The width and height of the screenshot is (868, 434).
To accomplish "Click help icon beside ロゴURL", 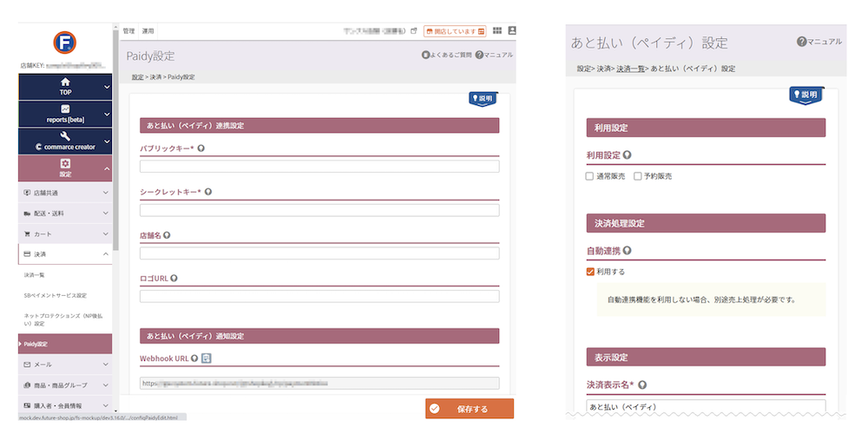I will tap(174, 278).
